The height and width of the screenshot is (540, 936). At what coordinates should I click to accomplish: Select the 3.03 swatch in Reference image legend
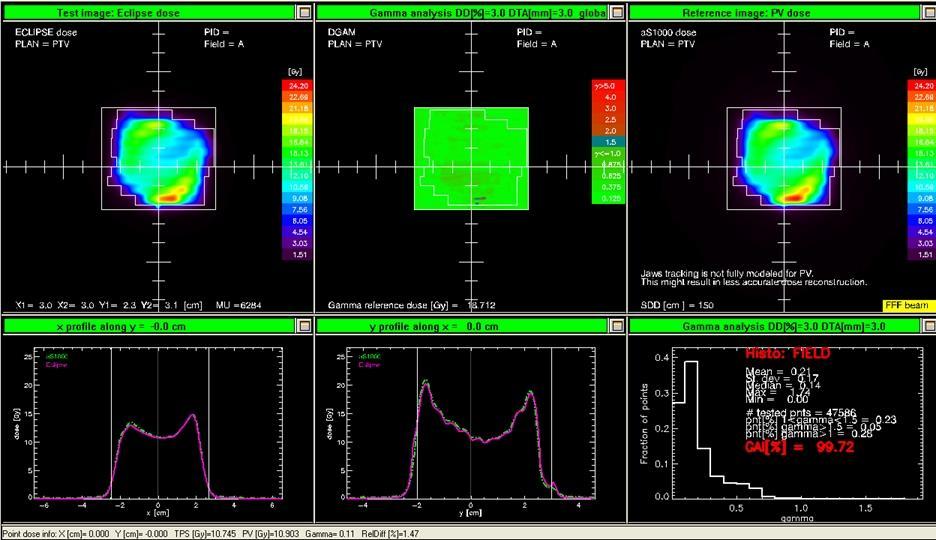pyautogui.click(x=922, y=243)
